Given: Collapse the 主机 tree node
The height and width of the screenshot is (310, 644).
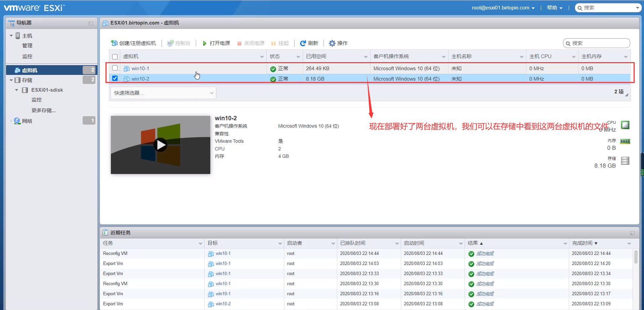Looking at the screenshot, I should tap(11, 36).
